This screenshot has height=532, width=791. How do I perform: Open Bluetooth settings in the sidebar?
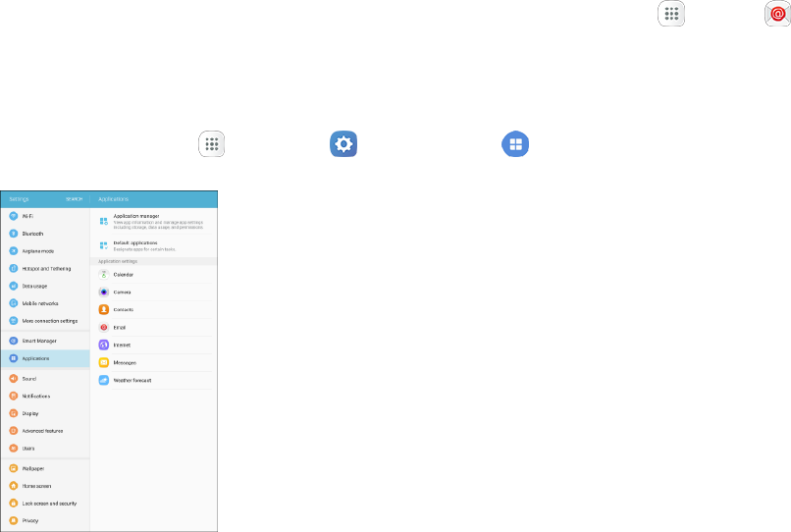click(45, 234)
